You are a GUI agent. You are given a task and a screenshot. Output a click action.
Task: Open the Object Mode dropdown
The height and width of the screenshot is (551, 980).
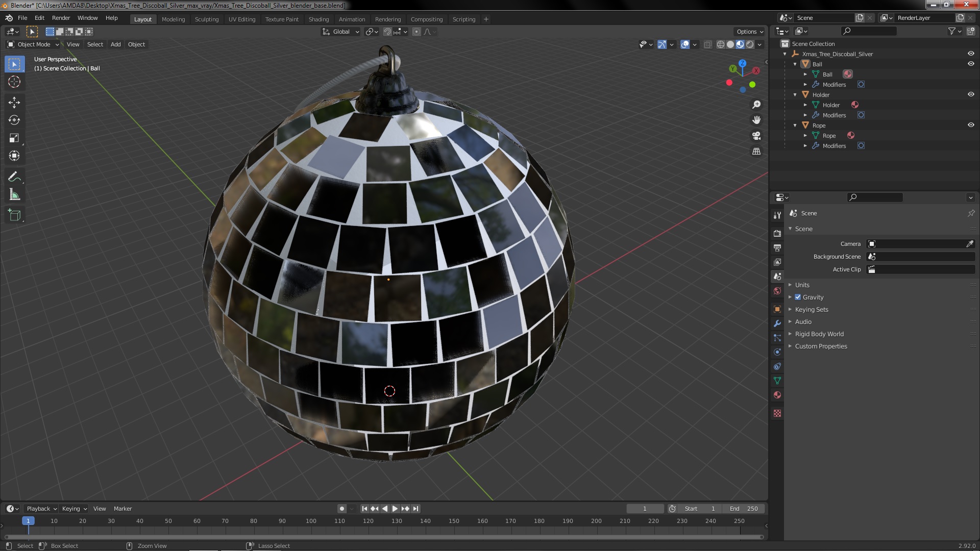coord(34,44)
